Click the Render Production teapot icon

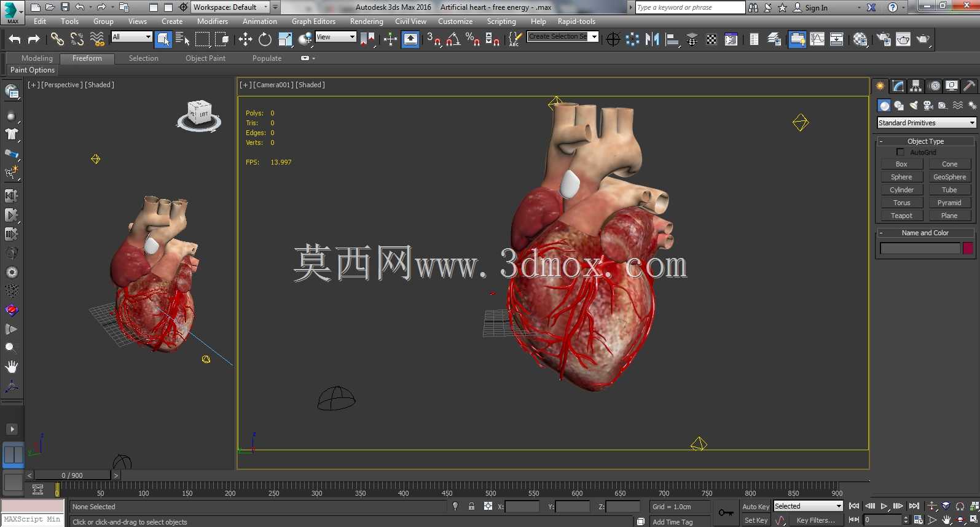pos(923,39)
